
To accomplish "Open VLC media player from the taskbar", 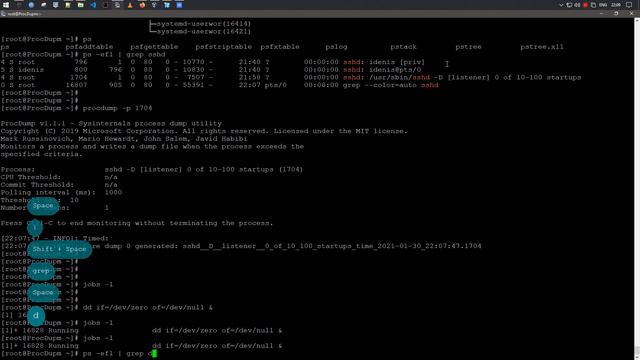I will (x=130, y=5).
